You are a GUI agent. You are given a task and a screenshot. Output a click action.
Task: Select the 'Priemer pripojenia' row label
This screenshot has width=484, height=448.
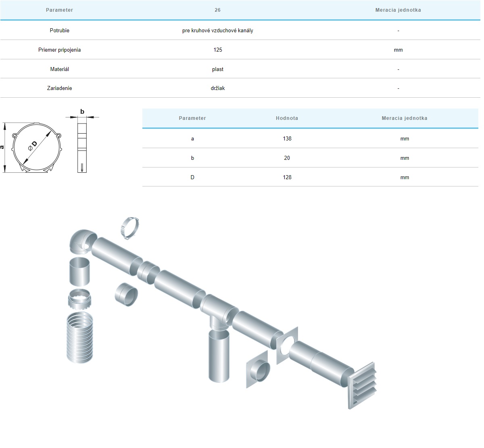tap(59, 50)
